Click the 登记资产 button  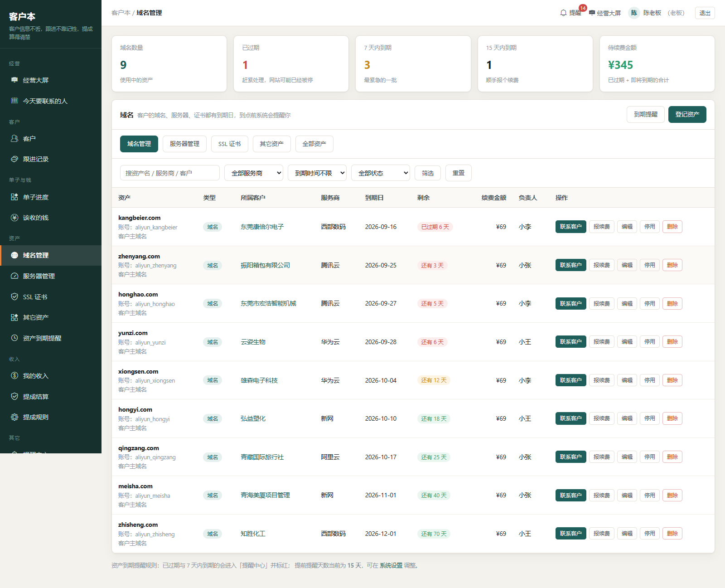(x=687, y=114)
